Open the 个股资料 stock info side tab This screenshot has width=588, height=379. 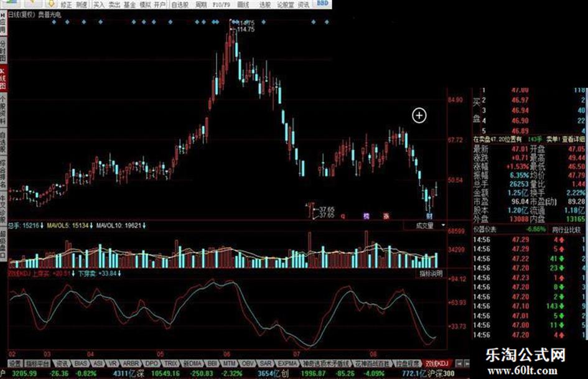point(3,110)
